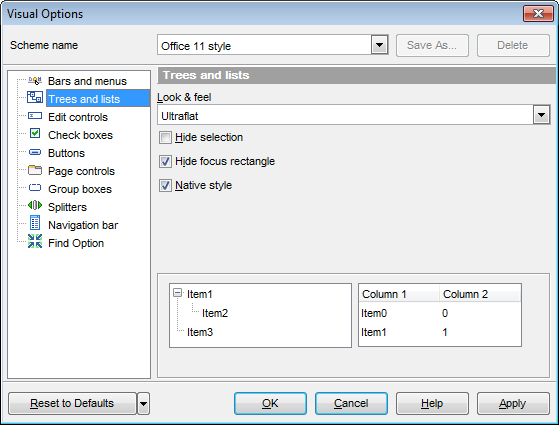Click the Bars and menus icon
The height and width of the screenshot is (425, 559).
click(35, 81)
